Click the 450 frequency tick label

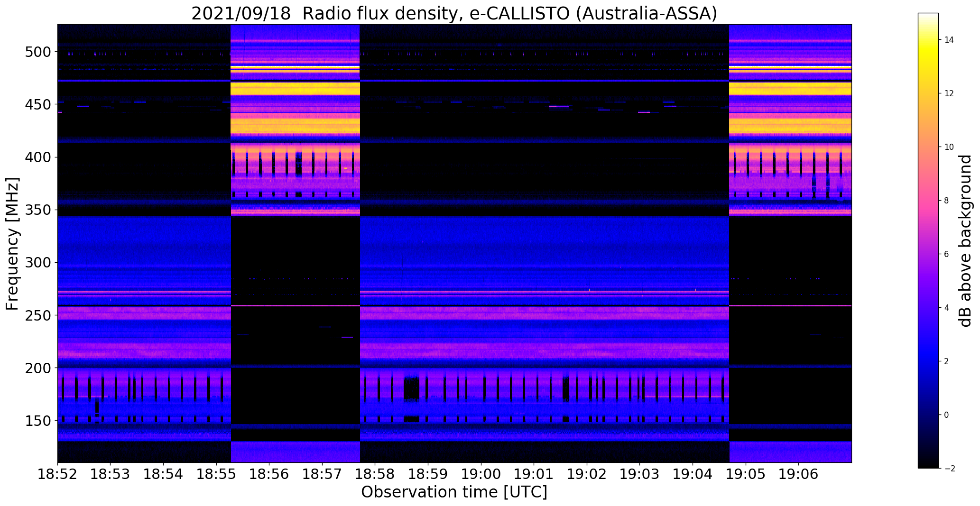(37, 104)
